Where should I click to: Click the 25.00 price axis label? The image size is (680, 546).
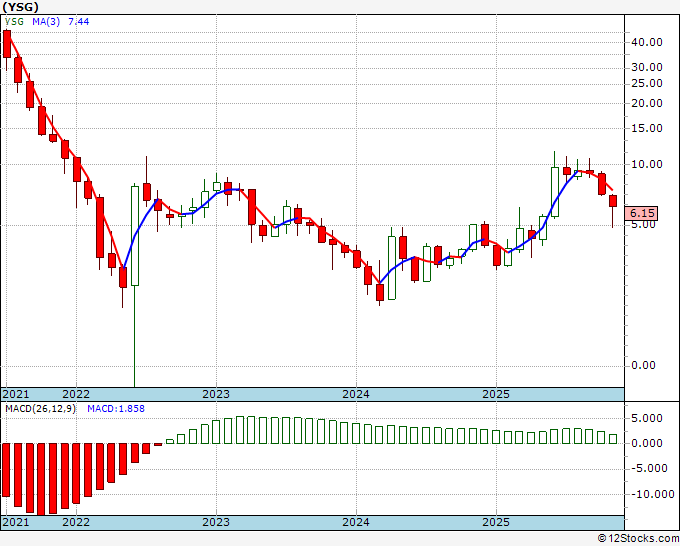[x=647, y=83]
